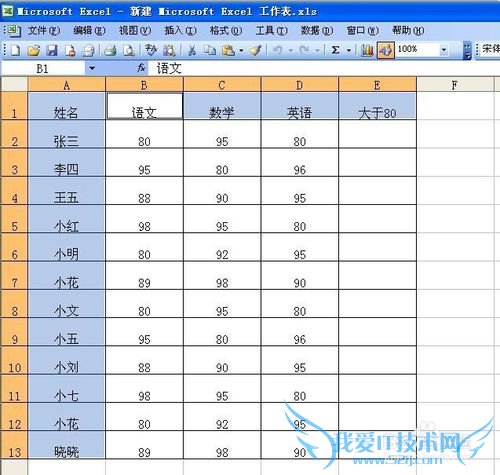Viewport: 500px width, 475px height.
Task: Select the 大于80 header cell
Action: [x=377, y=106]
